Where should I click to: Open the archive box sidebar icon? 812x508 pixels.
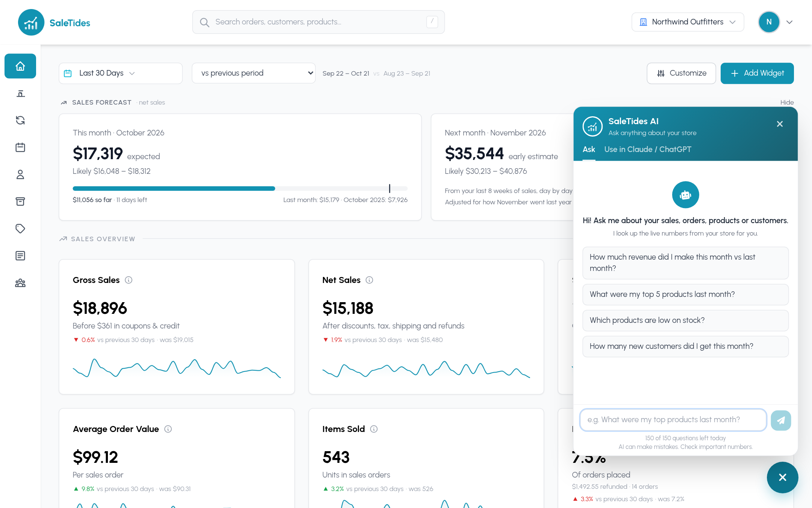point(20,202)
